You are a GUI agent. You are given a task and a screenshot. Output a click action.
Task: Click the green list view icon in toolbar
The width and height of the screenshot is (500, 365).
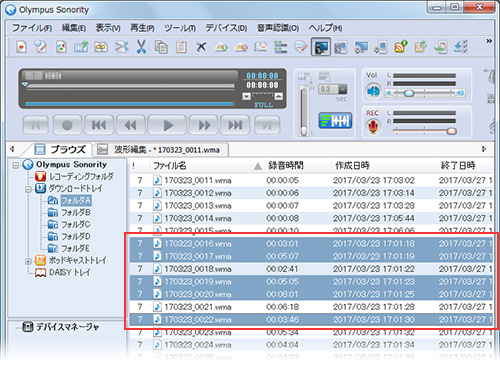[x=281, y=47]
